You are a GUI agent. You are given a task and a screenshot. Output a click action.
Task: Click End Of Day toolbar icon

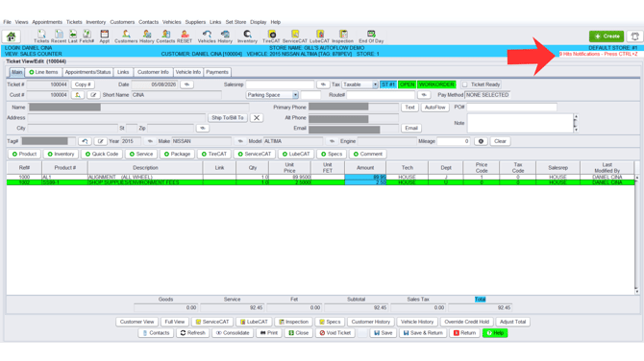(371, 36)
